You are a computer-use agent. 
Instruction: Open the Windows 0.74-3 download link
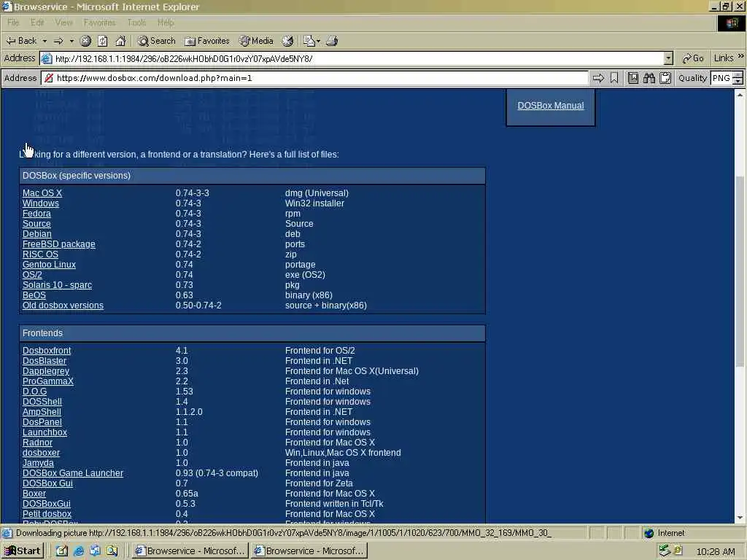click(41, 203)
